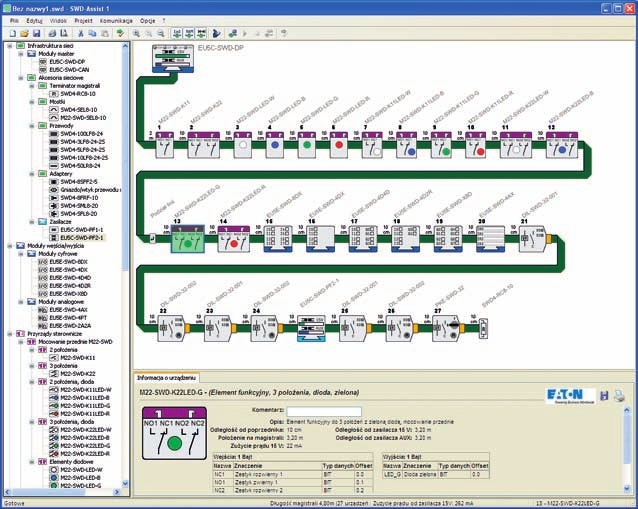Viewport: 638px width, 509px height.
Task: Select the SWD4-RC8-10 terminator on the canvas
Action: coord(483,328)
